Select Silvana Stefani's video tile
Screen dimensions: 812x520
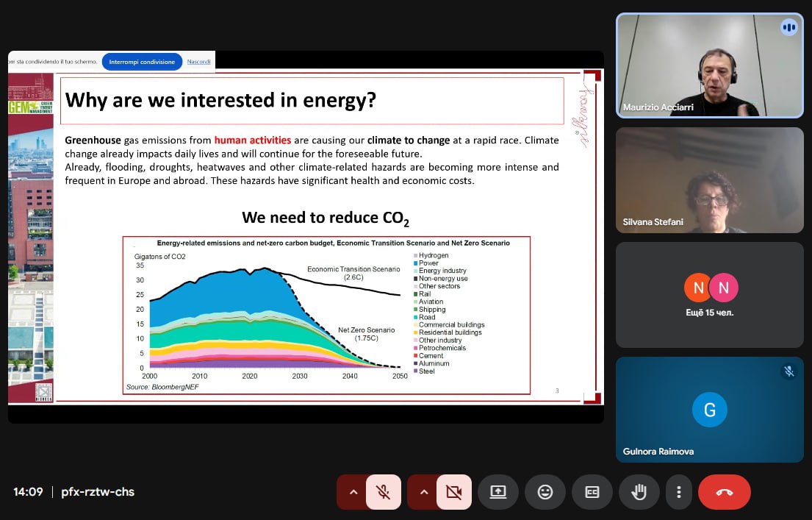pyautogui.click(x=709, y=180)
